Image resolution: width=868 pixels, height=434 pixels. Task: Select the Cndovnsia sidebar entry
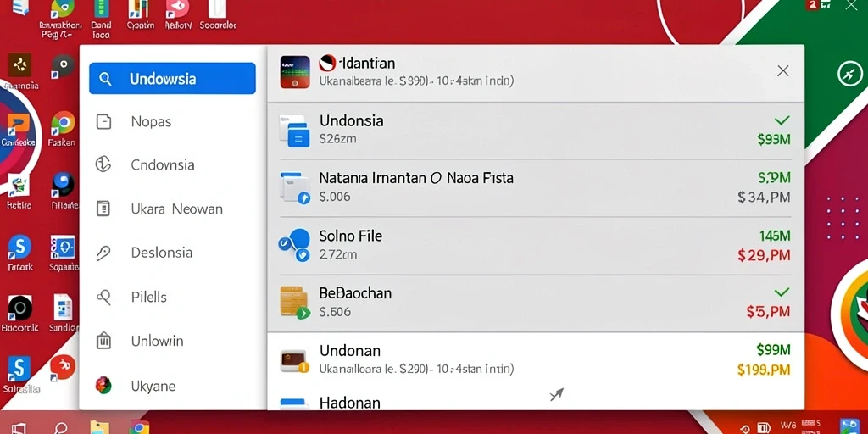[x=172, y=165]
